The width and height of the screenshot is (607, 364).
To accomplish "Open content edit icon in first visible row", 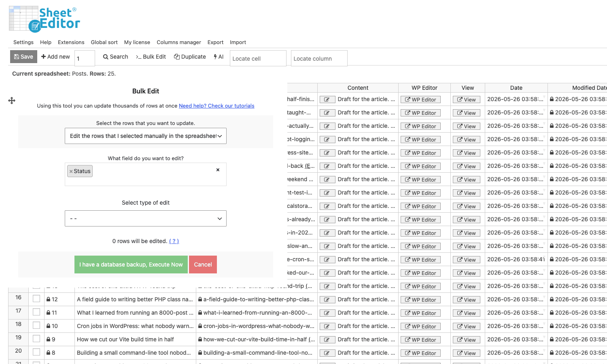I will pos(327,99).
